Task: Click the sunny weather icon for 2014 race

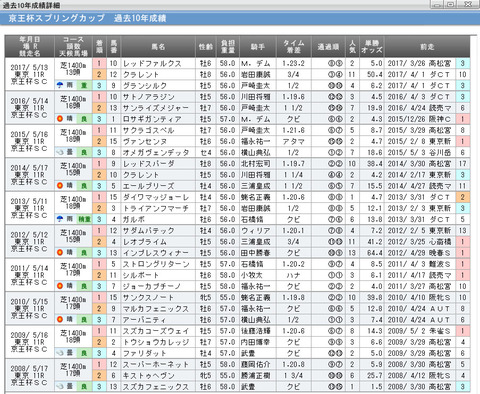Action: (60, 186)
